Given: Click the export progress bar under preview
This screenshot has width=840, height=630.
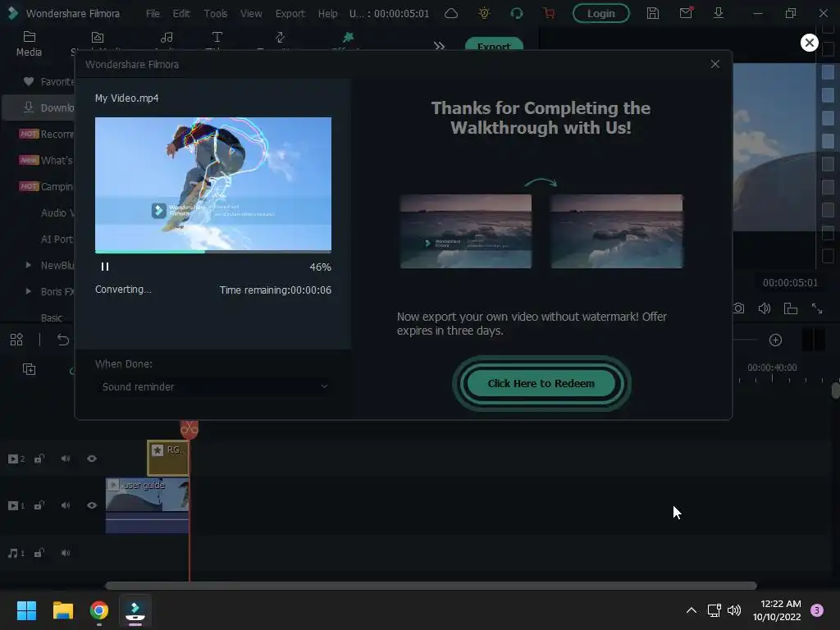Looking at the screenshot, I should pyautogui.click(x=213, y=251).
